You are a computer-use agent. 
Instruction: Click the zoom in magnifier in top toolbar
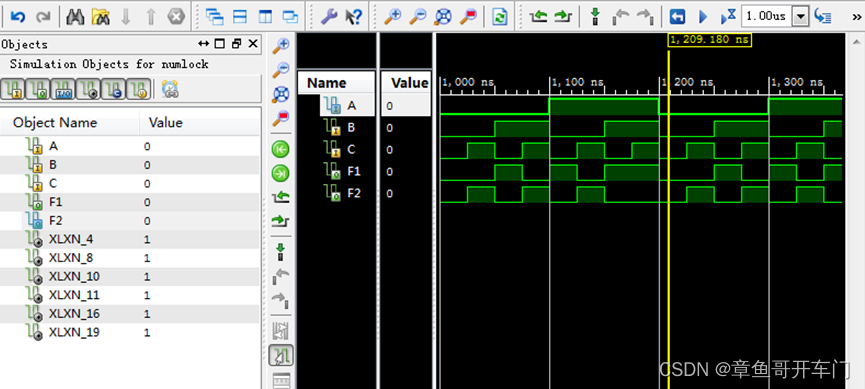pyautogui.click(x=392, y=17)
